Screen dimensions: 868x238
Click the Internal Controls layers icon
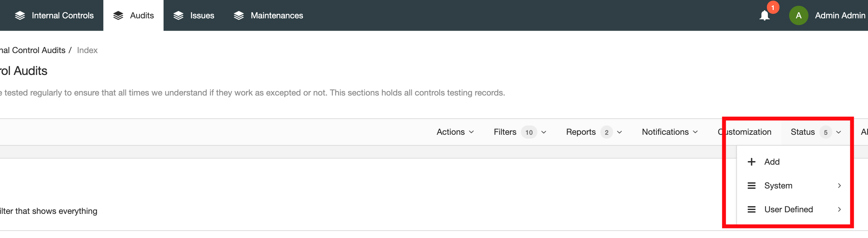[20, 15]
